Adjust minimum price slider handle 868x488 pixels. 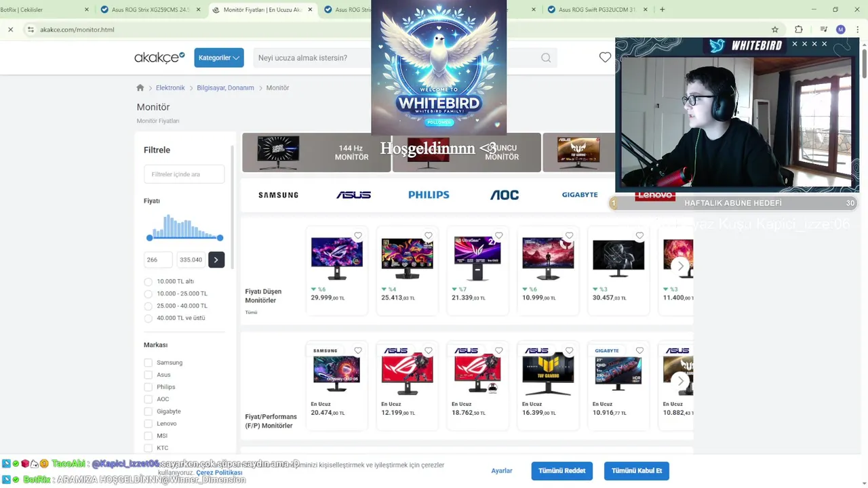point(149,237)
